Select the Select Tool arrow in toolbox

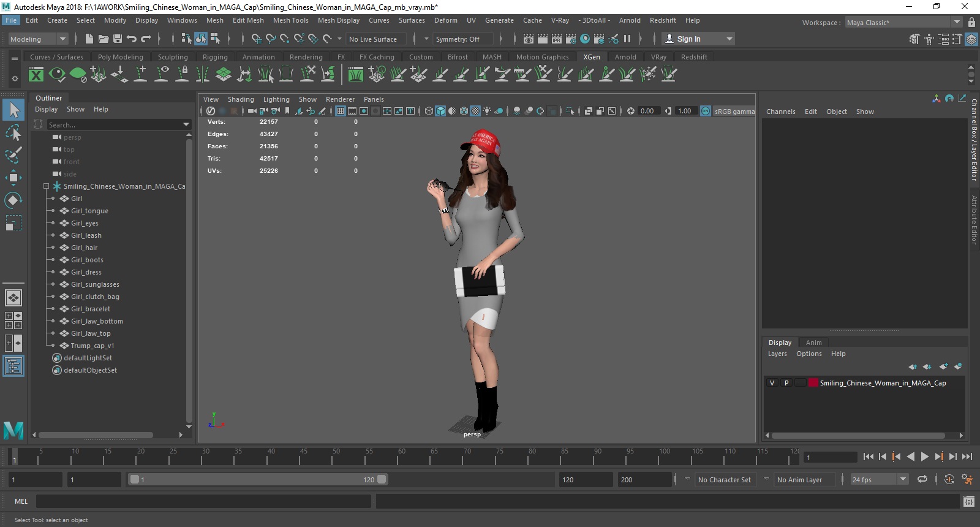(x=13, y=110)
